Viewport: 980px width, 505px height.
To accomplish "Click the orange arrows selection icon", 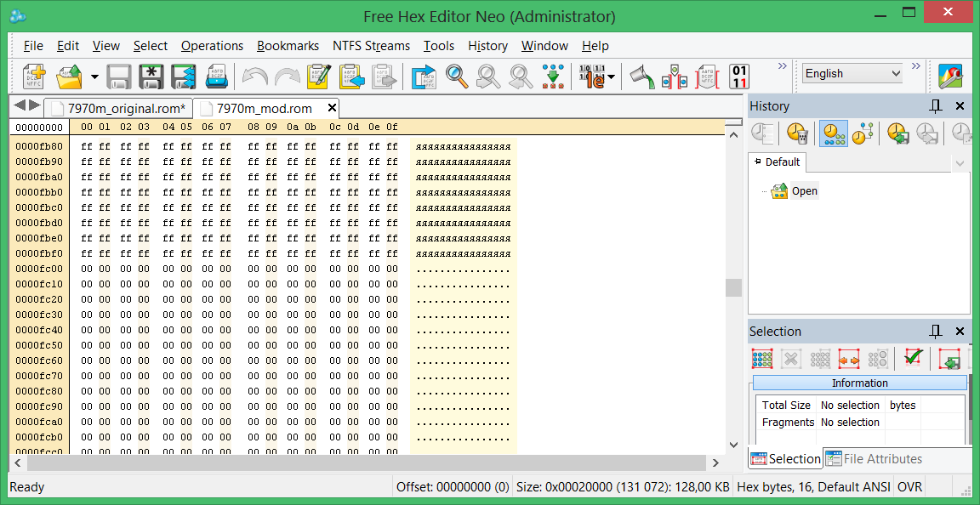I will click(x=849, y=359).
